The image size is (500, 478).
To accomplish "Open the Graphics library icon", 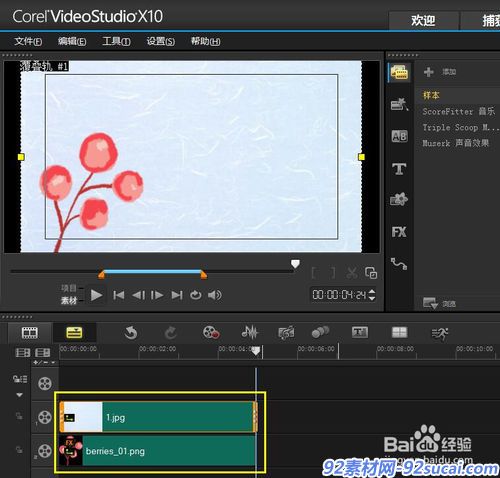I will point(399,199).
